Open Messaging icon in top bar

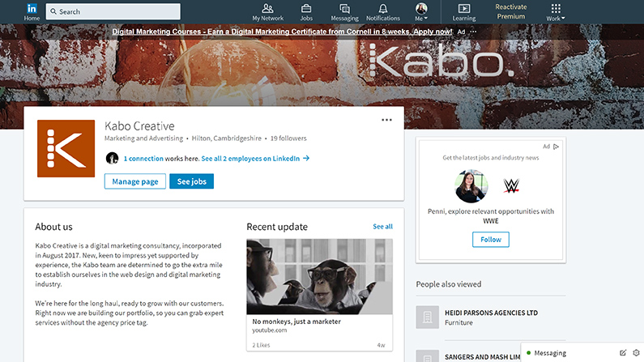coord(344,9)
